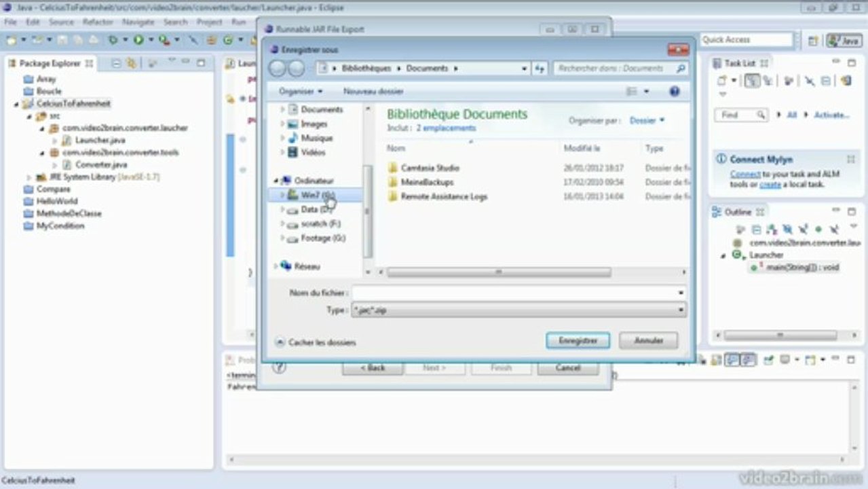Image resolution: width=868 pixels, height=489 pixels.
Task: Open the Project menu in Eclipse
Action: click(210, 22)
